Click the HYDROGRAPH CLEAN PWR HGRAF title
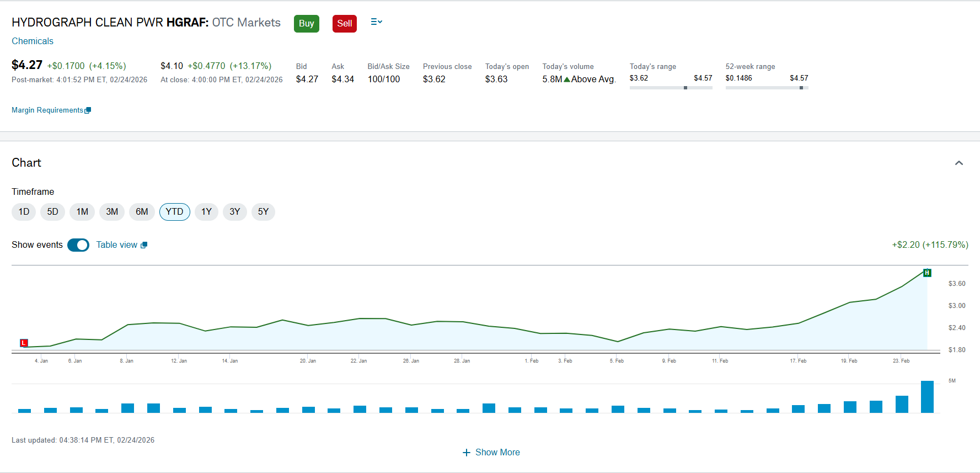Screen dimensions: 980x473 coord(110,23)
